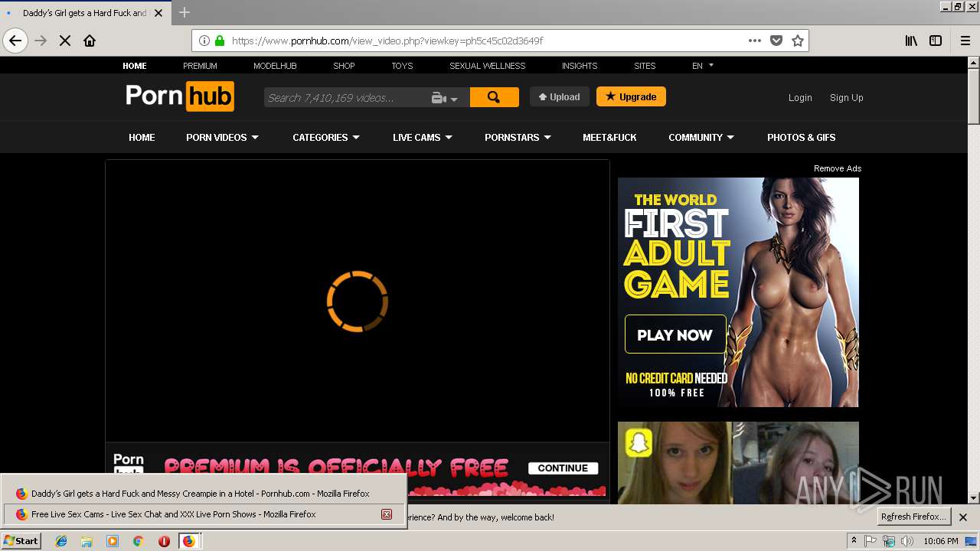Bookmark this page with the star
This screenshot has height=551, width=980.
coord(798,41)
